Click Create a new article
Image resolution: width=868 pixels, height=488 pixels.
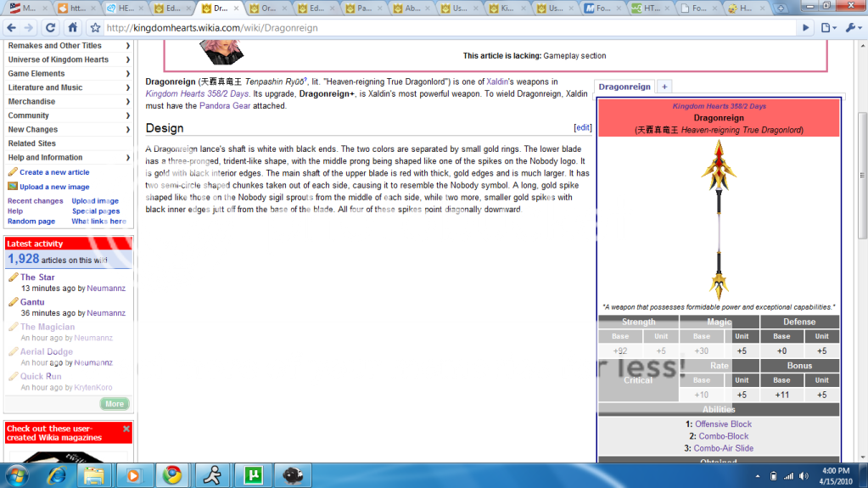(54, 172)
